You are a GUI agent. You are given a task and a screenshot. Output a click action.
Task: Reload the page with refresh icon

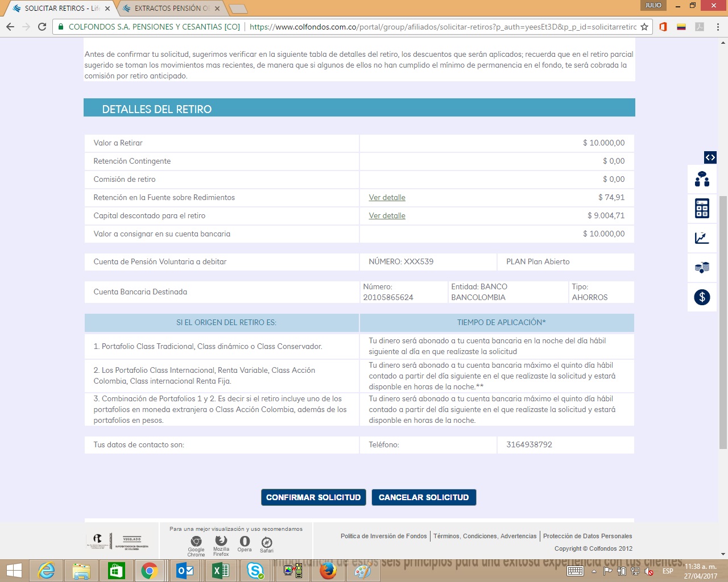[x=42, y=27]
